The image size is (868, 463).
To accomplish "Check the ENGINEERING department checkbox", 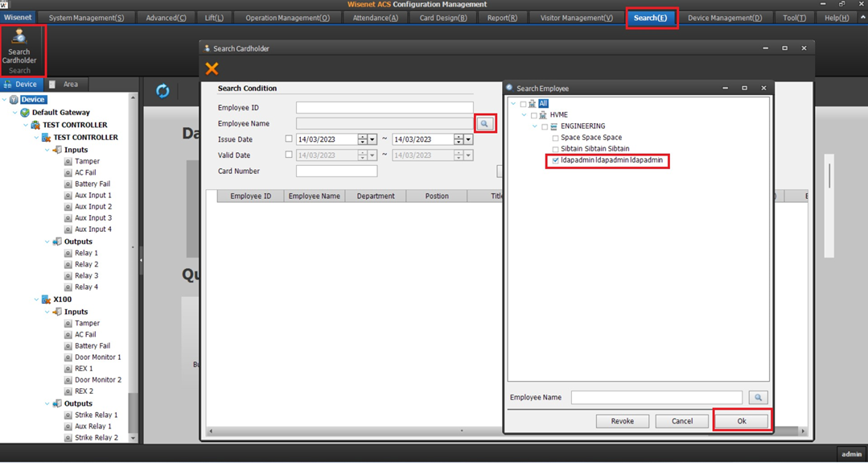I will coord(545,127).
